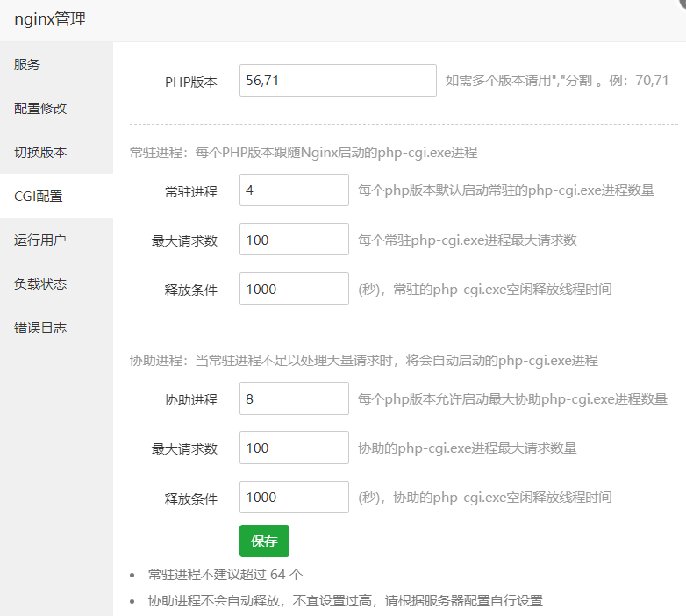Click the 常驻进程 section description line

(x=304, y=153)
